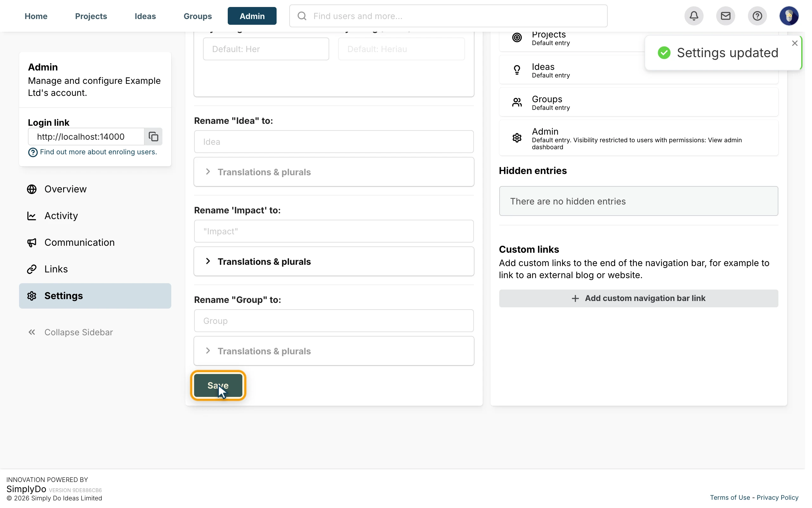Viewport: 812px width, 508px height.
Task: Click the Activity chart icon
Action: (x=32, y=216)
